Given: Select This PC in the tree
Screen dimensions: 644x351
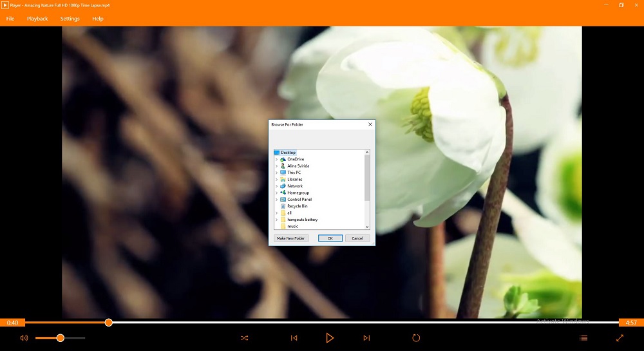Looking at the screenshot, I should coord(294,173).
